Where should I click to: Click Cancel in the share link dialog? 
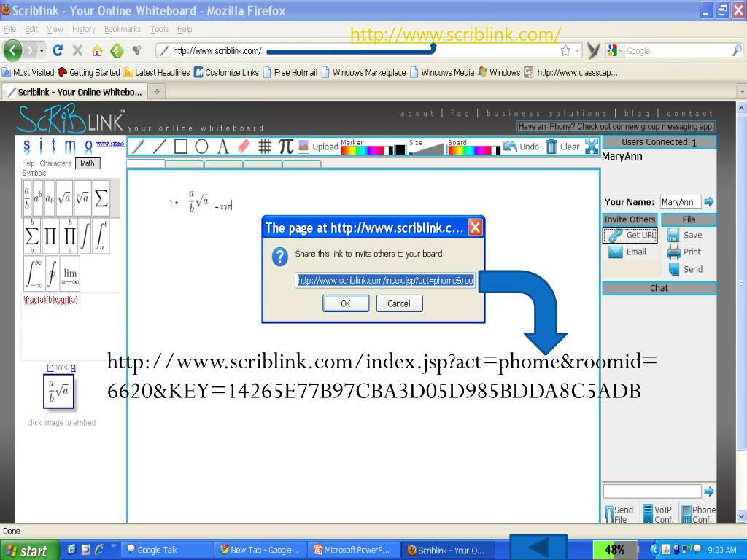[399, 303]
